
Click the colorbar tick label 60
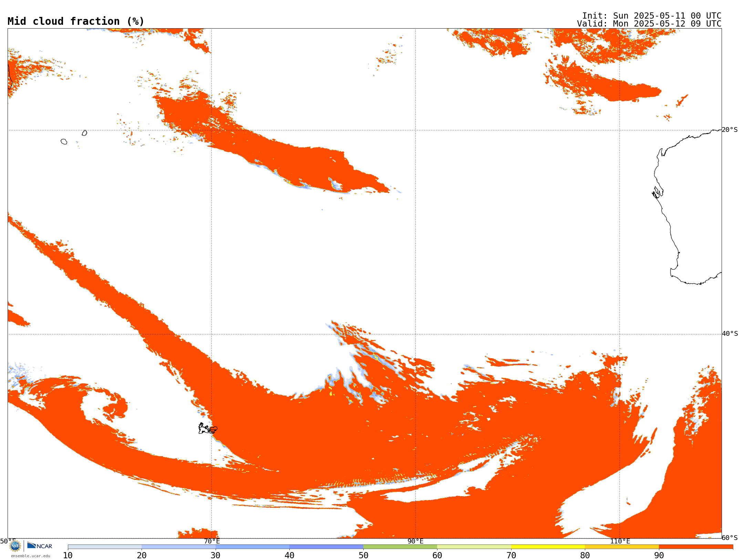(x=437, y=555)
